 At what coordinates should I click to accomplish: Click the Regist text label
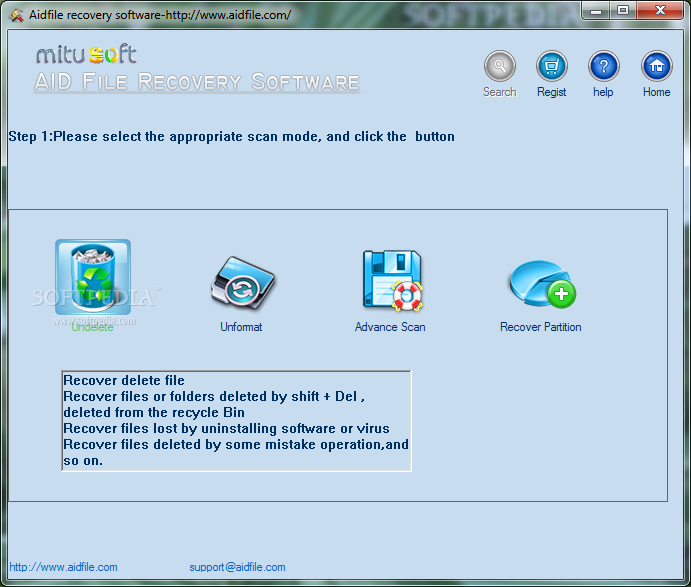[551, 92]
